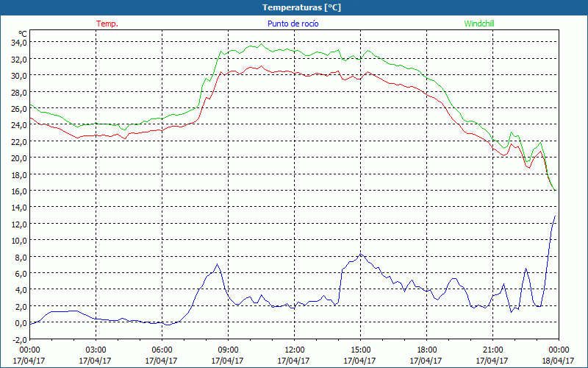Image resolution: width=588 pixels, height=368 pixels.
Task: Select the blue 'Punto de rocío' legend label
Action: (x=293, y=24)
